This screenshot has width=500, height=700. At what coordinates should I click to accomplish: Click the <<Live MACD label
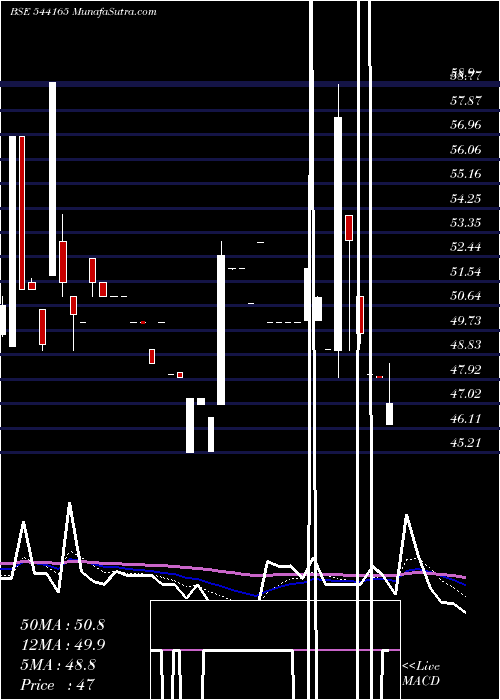[x=421, y=673]
